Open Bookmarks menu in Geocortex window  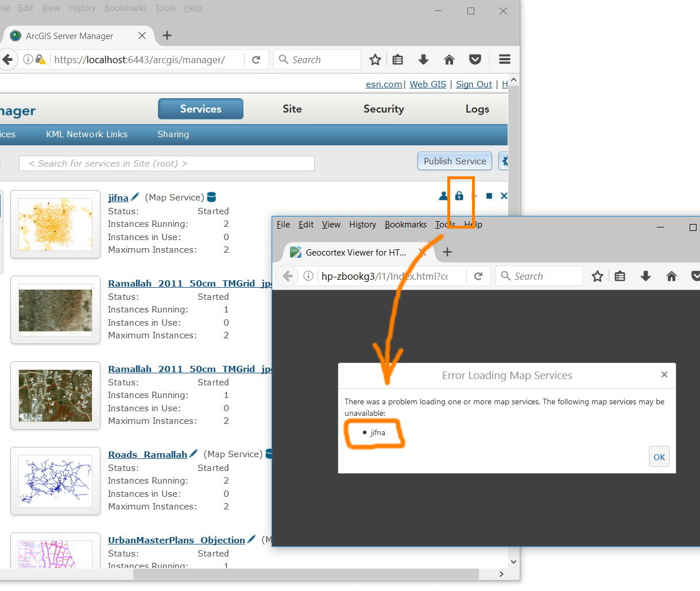(x=405, y=225)
